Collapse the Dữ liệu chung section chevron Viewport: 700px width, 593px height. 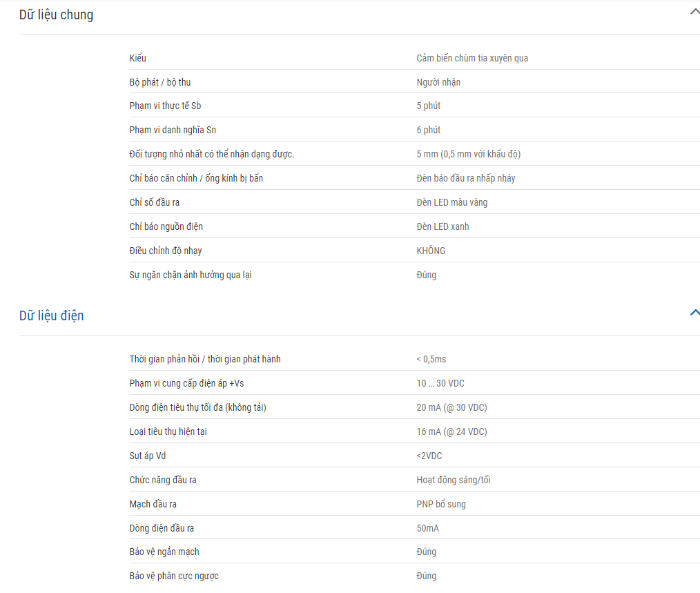[694, 12]
